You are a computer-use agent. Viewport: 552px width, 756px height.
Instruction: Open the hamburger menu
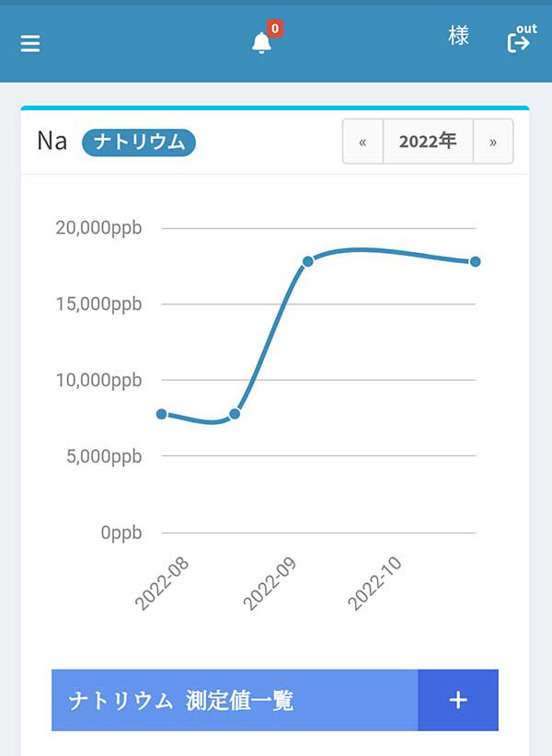(29, 43)
